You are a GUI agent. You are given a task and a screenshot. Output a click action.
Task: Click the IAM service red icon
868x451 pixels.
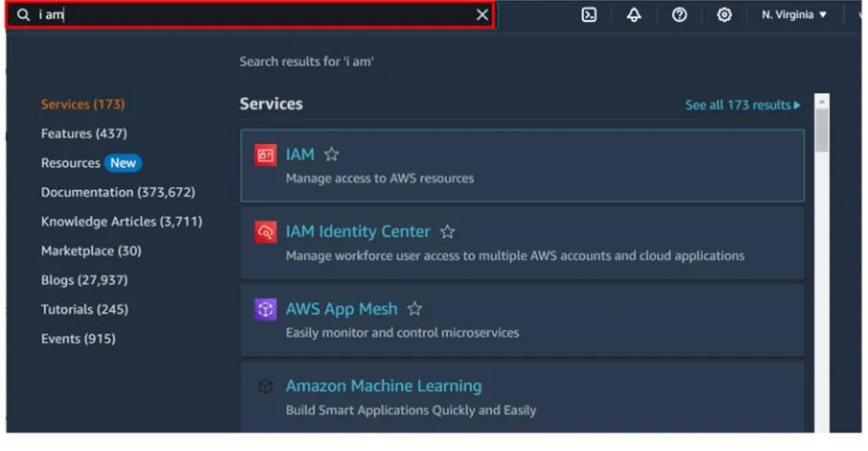[265, 155]
